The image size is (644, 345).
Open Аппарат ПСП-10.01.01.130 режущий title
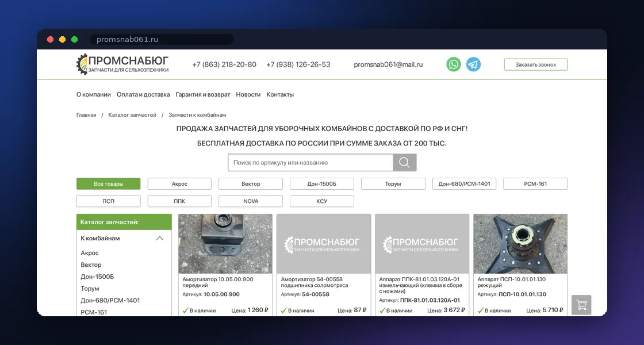(x=512, y=282)
